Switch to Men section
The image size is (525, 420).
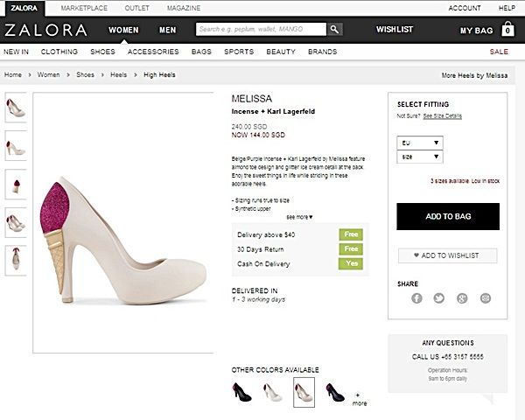tap(167, 30)
